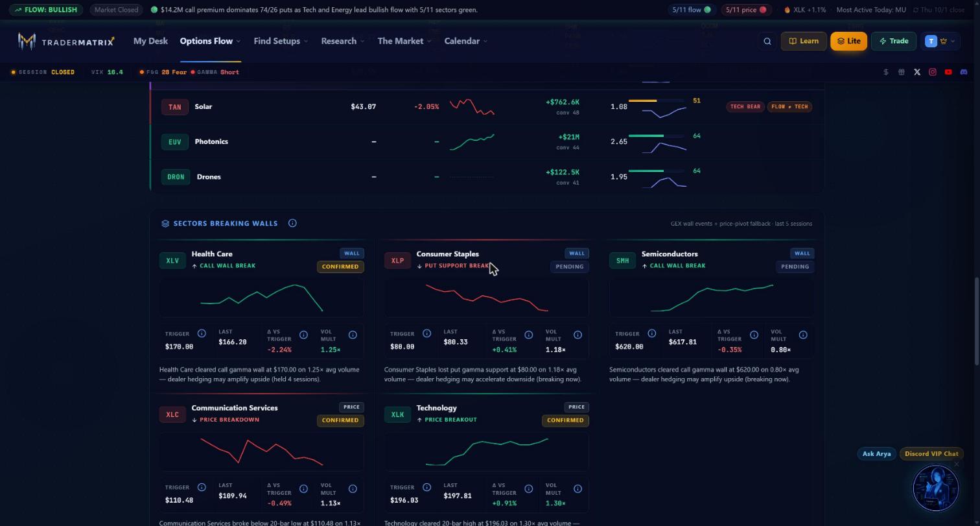Click the XLV ticker badge

(x=172, y=261)
